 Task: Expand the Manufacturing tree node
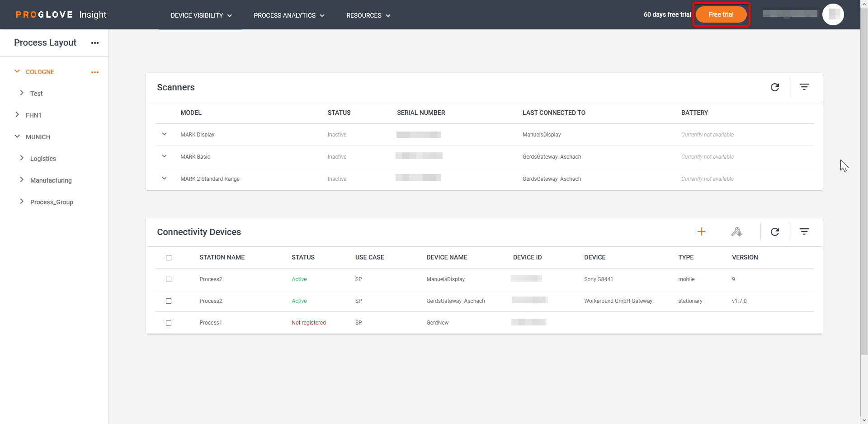22,180
